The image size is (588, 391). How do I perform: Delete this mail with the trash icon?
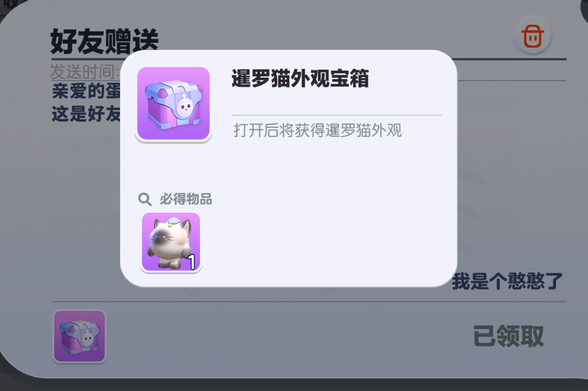[533, 36]
